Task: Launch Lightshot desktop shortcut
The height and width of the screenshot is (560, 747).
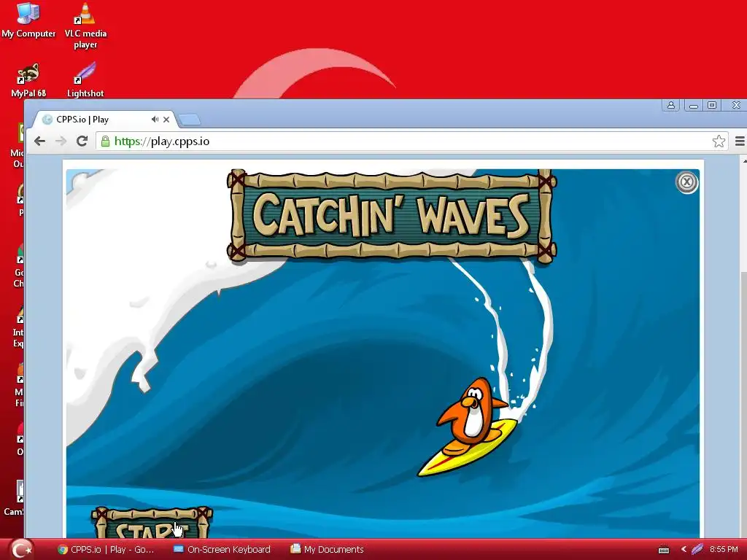Action: coord(85,80)
